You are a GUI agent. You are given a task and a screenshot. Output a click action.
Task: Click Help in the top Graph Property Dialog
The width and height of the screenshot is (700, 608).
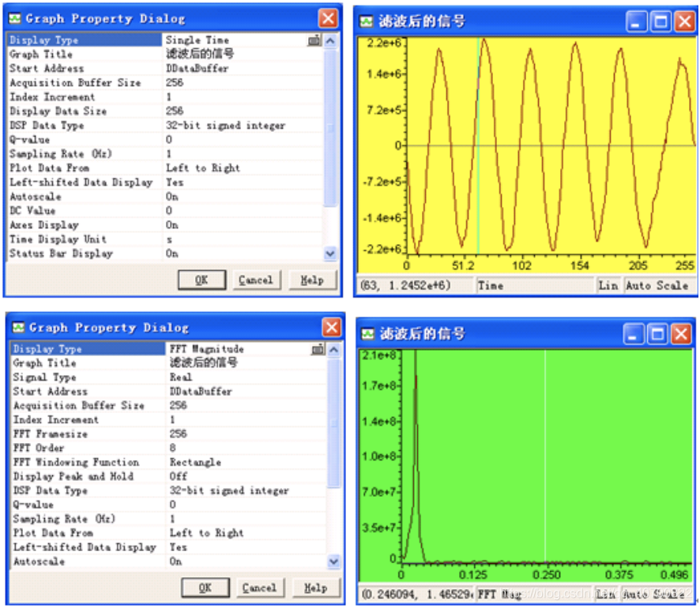pos(312,280)
